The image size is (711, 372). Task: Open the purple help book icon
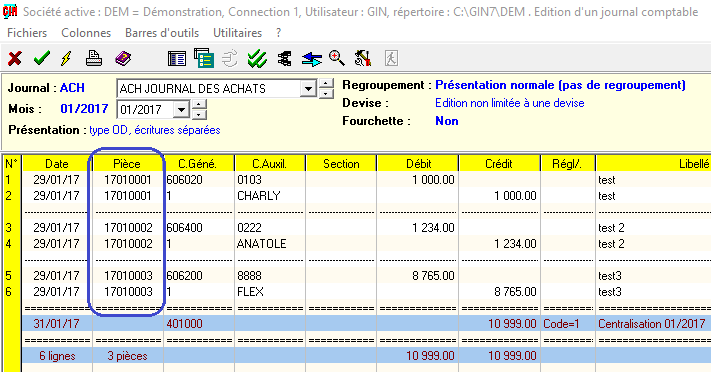tap(123, 59)
